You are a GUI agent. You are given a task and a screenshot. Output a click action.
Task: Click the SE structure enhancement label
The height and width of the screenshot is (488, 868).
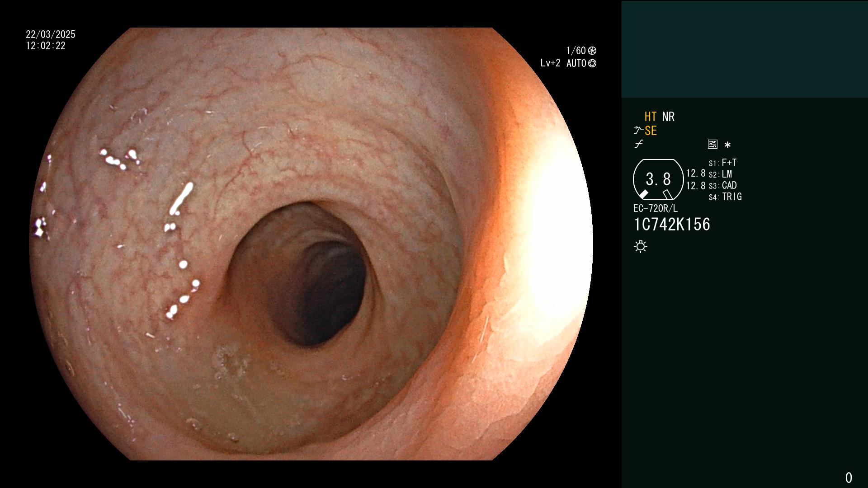coord(651,131)
